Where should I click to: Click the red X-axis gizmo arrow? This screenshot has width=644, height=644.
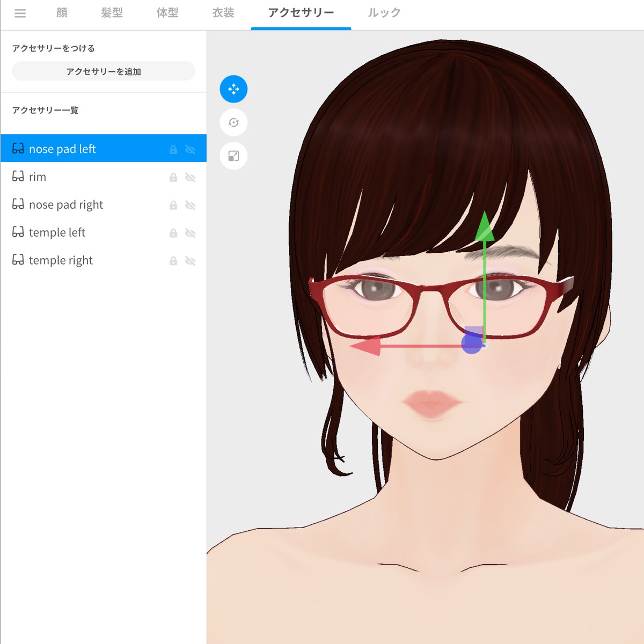[x=366, y=346]
